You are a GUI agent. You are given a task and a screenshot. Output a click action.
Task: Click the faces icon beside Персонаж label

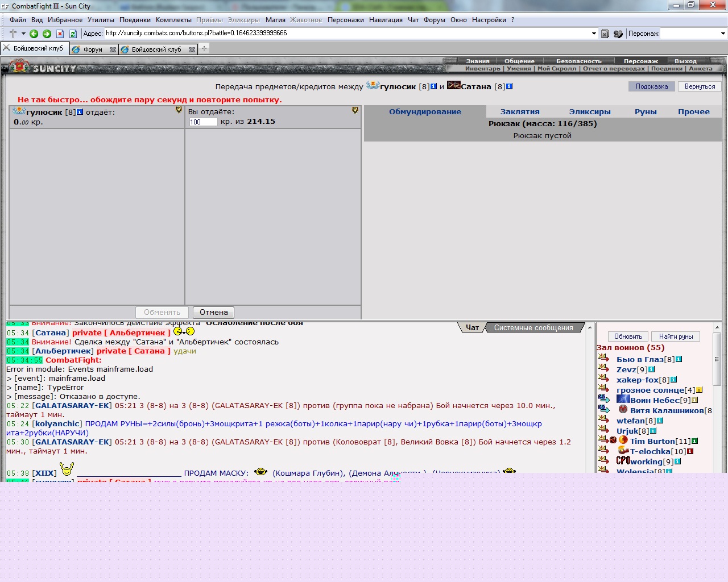[618, 34]
